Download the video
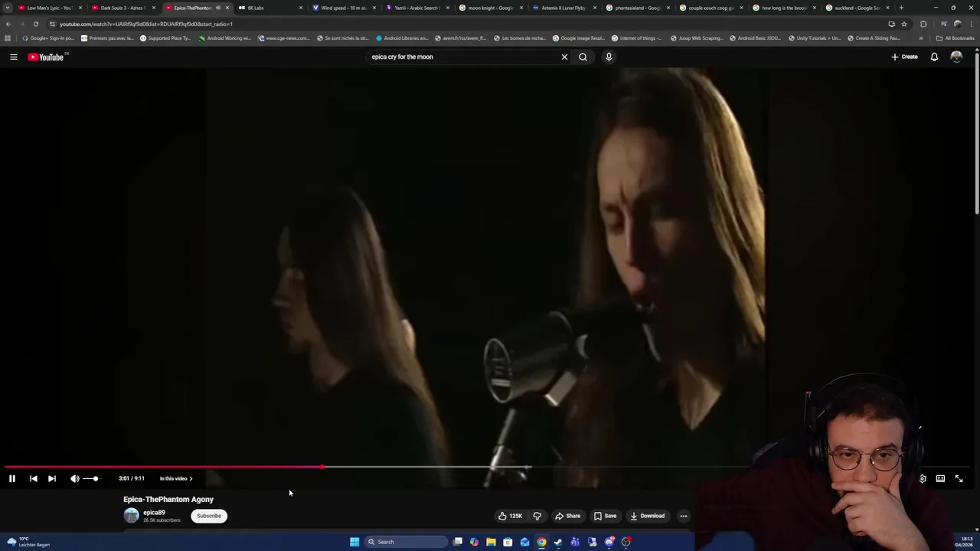 (x=648, y=516)
